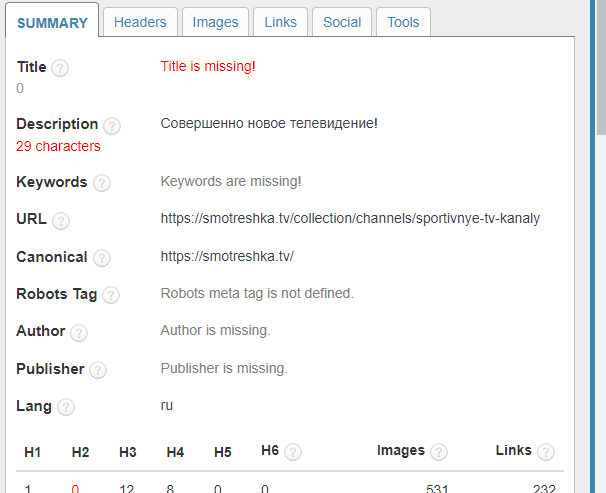606x493 pixels.
Task: Open the Images tab
Action: pos(215,22)
